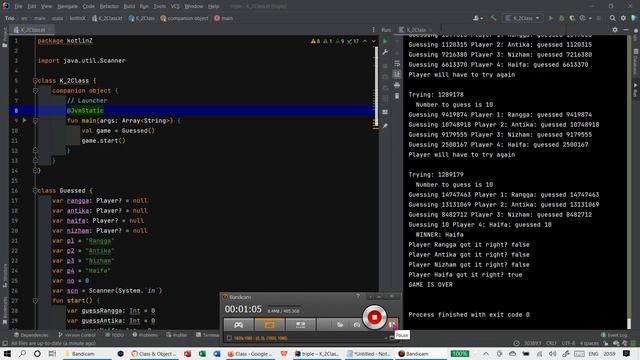Screen dimensions: 640x360
Task: Collapse companion object code block
Action: point(35,91)
